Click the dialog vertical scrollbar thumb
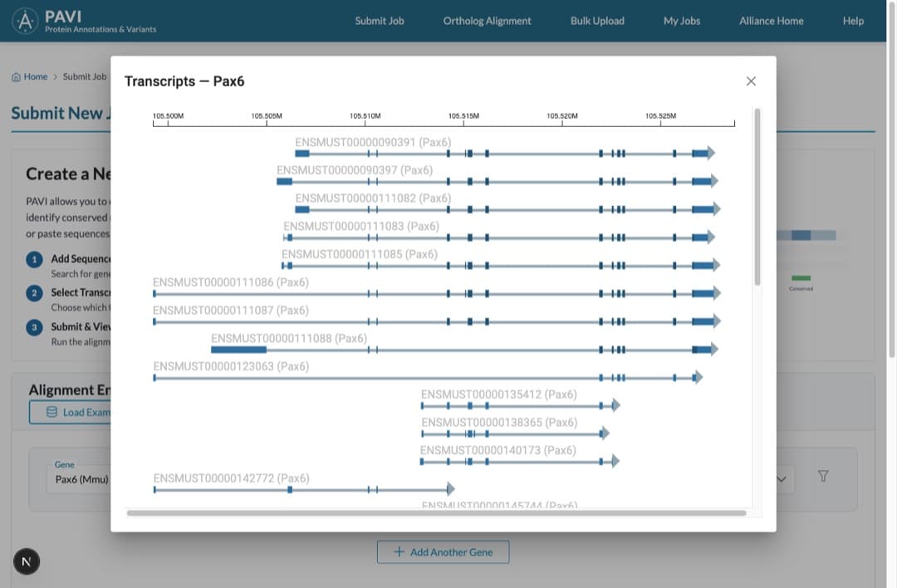Screen dimensions: 897x588 pos(757,197)
